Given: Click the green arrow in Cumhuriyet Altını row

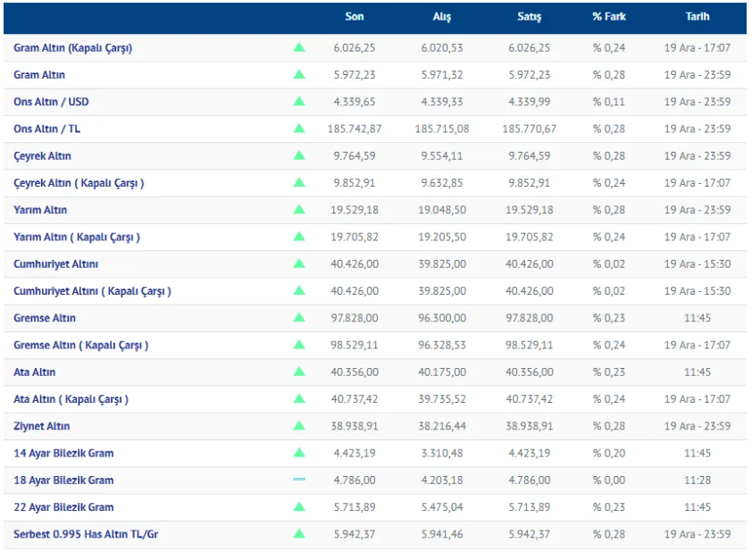Looking at the screenshot, I should coord(299,264).
